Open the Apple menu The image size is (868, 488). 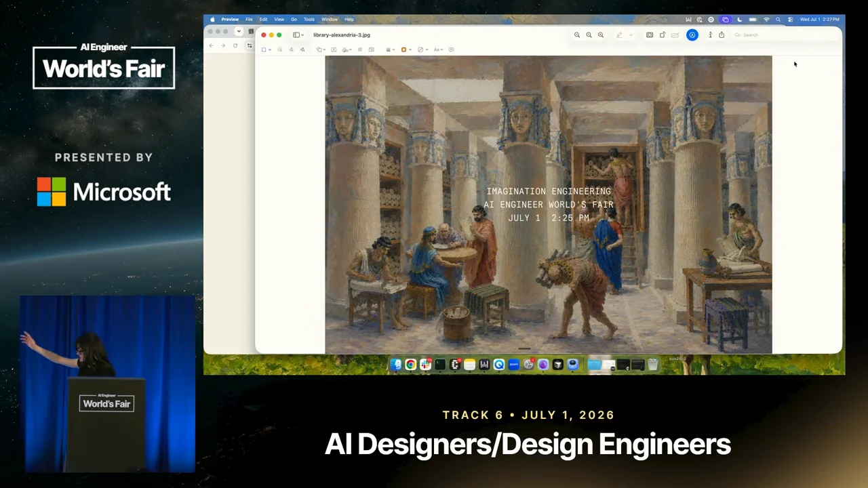[x=212, y=19]
